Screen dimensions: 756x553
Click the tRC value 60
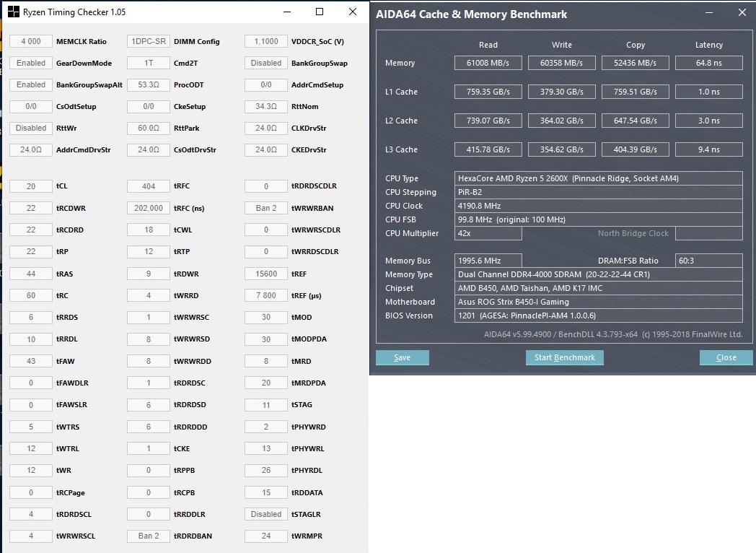[x=31, y=295]
